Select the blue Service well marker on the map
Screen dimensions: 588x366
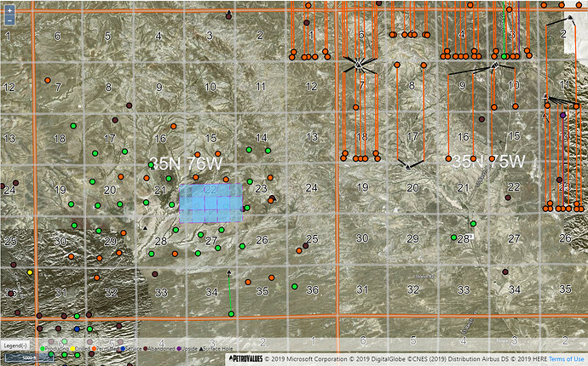tap(77, 329)
